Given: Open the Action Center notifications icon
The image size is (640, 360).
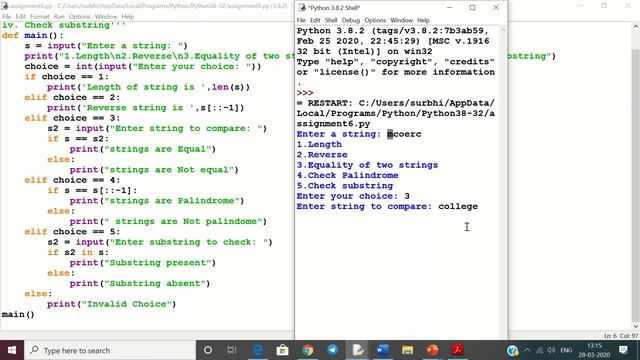Looking at the screenshot, I should (x=623, y=350).
